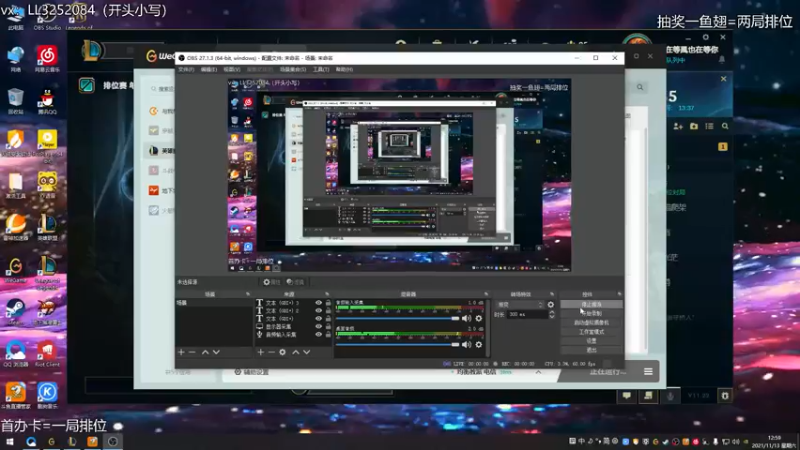Image resolution: width=800 pixels, height=450 pixels.
Task: Mute the first mixer audio channel speaker
Action: point(466,318)
